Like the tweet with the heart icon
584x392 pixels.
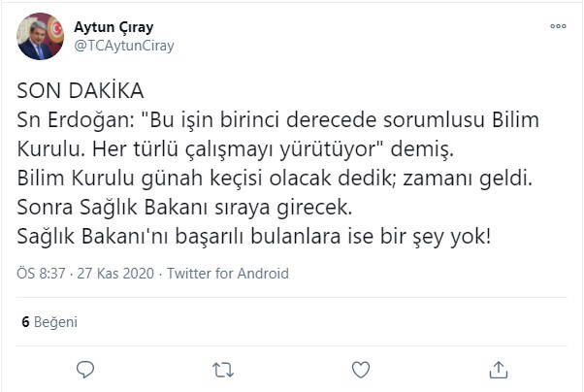(360, 370)
